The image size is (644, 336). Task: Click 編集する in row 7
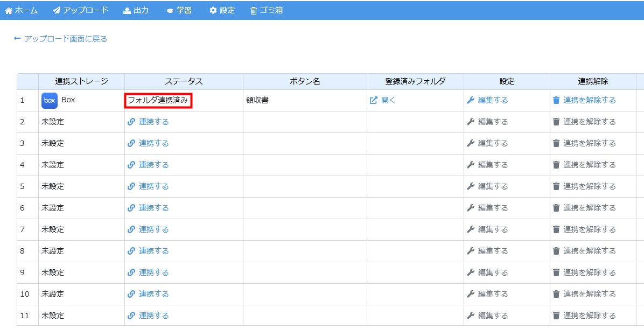[x=493, y=230]
